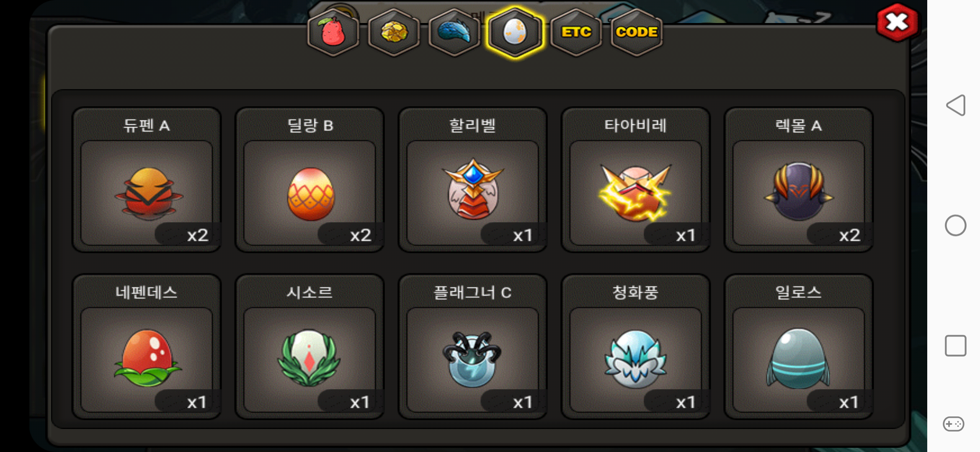Tap the Android home circle button
The height and width of the screenshot is (452, 980).
click(x=956, y=226)
